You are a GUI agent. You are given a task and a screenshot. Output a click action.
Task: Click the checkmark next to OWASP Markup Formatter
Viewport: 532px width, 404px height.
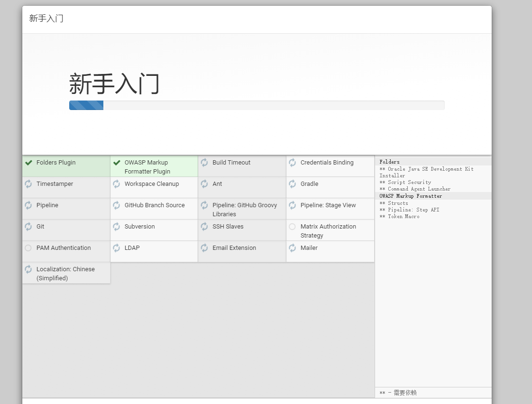coord(117,163)
